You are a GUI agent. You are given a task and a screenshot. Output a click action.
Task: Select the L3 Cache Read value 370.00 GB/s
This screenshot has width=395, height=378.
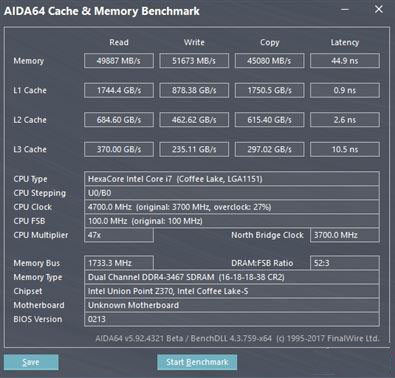[x=119, y=149]
